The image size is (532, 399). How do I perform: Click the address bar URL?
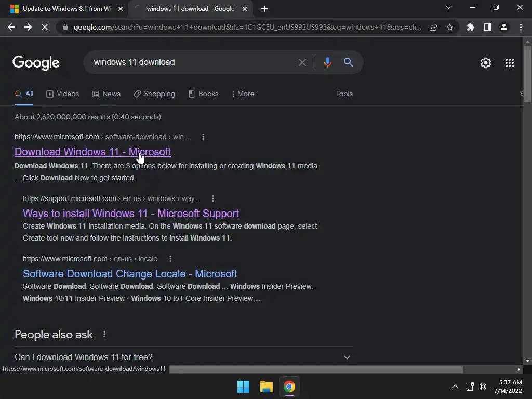[x=247, y=27]
